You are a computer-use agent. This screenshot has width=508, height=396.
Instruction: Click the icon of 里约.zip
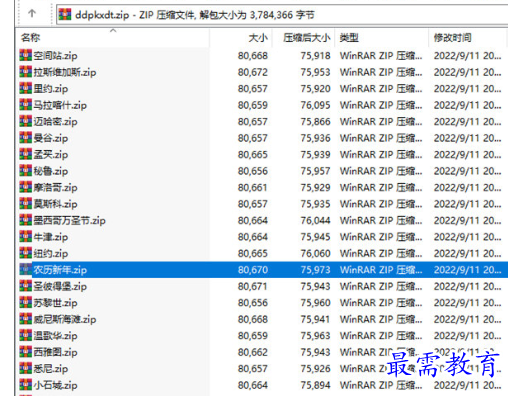[26, 88]
